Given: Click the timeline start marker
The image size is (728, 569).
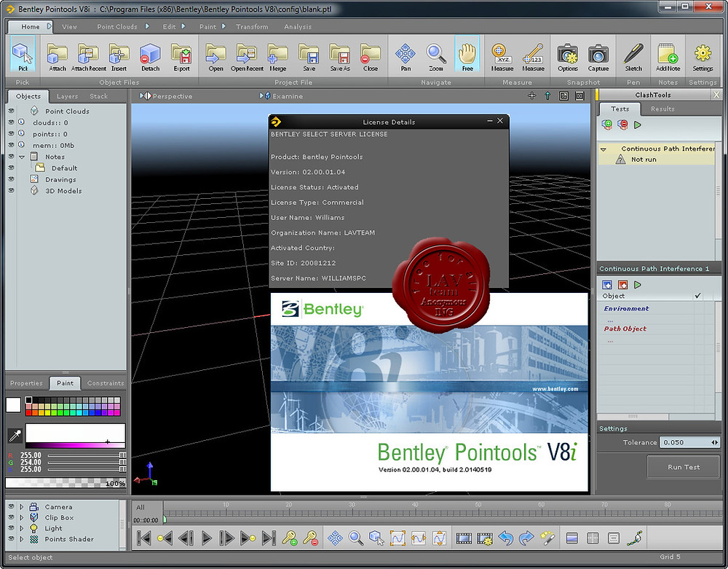Looking at the screenshot, I should 165,519.
